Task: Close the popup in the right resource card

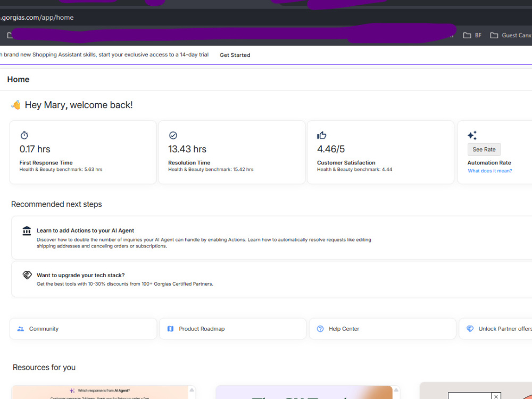Action: click(x=496, y=396)
